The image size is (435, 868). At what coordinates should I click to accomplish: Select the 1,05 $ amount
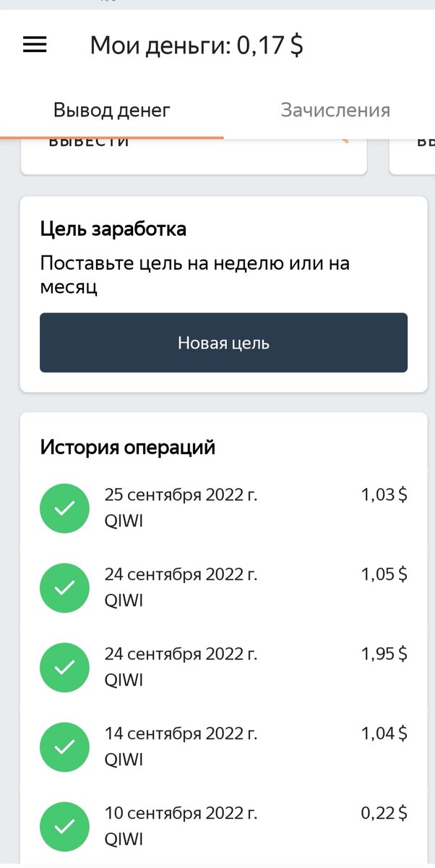point(384,575)
